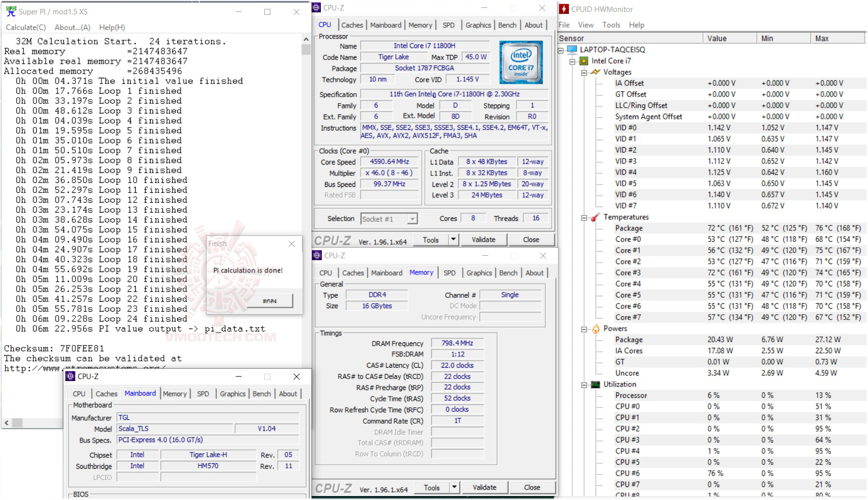Click the Core Speed value 4590.64 MHz
This screenshot has width=868, height=500.
click(389, 162)
